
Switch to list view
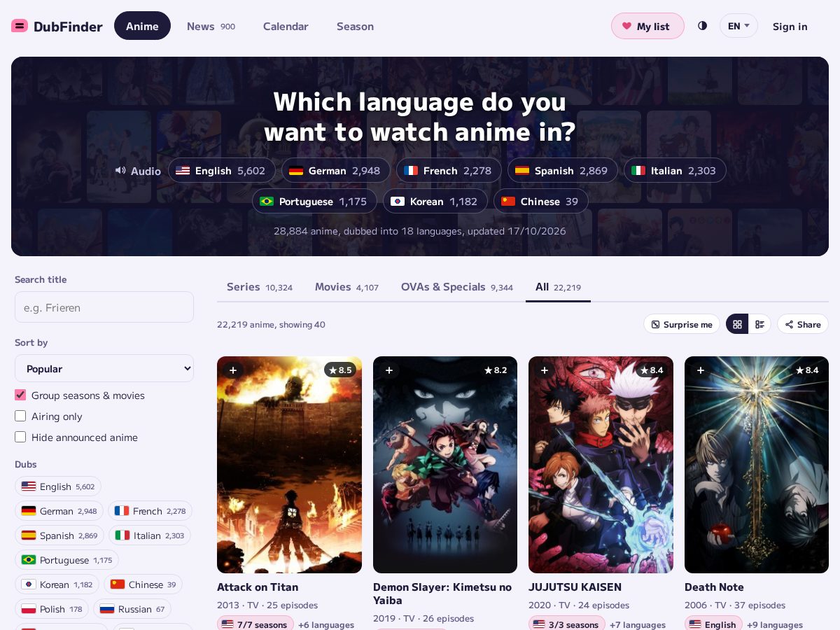759,324
